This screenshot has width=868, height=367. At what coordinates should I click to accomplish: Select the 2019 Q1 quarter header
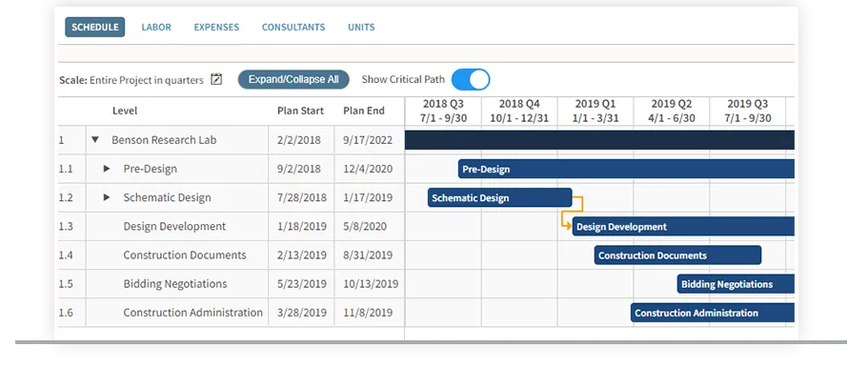click(x=595, y=111)
